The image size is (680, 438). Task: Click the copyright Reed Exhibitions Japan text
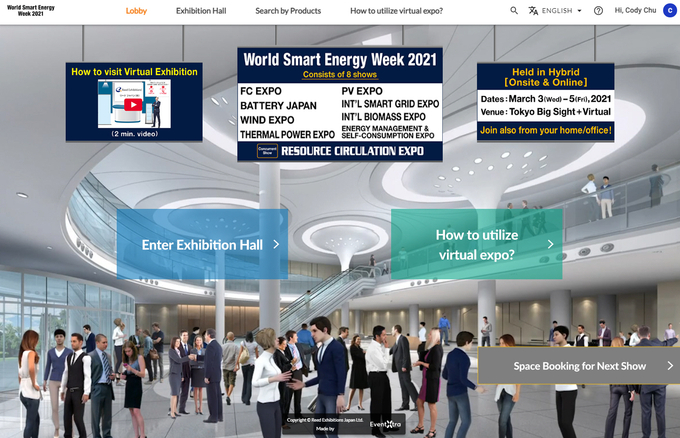pos(325,420)
